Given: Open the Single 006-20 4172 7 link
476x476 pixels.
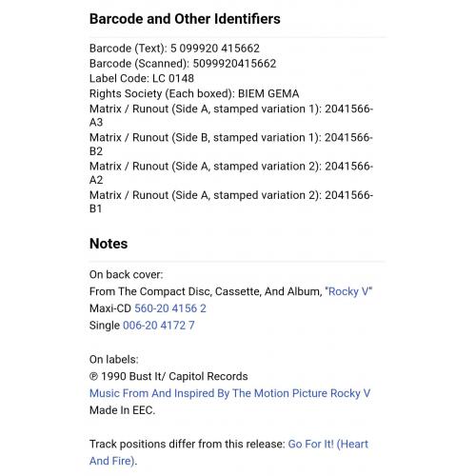Looking at the screenshot, I should [158, 325].
